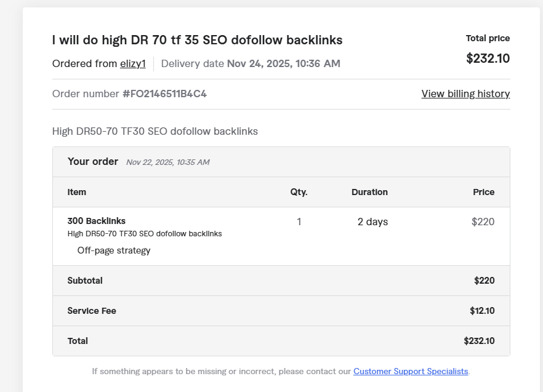This screenshot has width=543, height=392.
Task: Click the gig title heading
Action: (x=197, y=40)
